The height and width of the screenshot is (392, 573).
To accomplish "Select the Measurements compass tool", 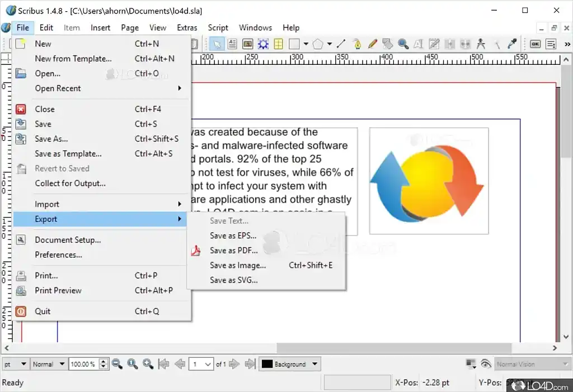I will coord(481,44).
